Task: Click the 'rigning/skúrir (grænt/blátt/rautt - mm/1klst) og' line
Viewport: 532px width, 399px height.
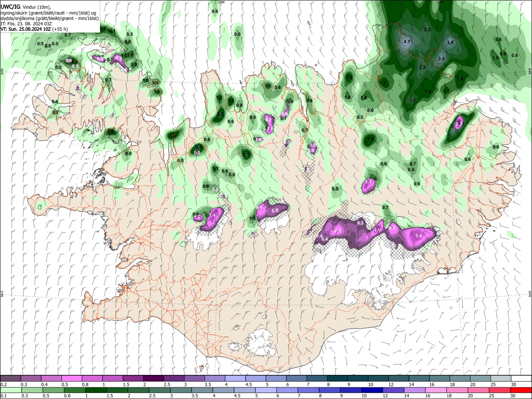Action: point(48,13)
